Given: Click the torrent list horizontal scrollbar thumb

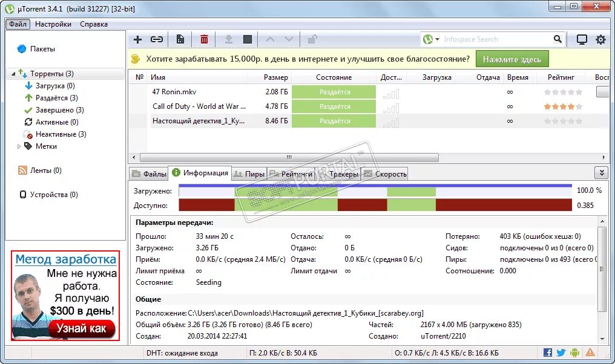Looking at the screenshot, I should click(x=289, y=157).
